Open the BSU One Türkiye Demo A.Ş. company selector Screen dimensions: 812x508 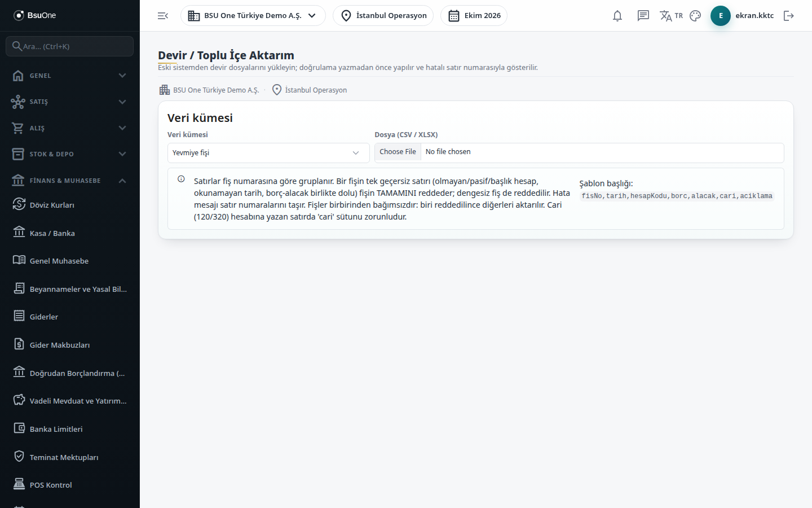click(253, 16)
